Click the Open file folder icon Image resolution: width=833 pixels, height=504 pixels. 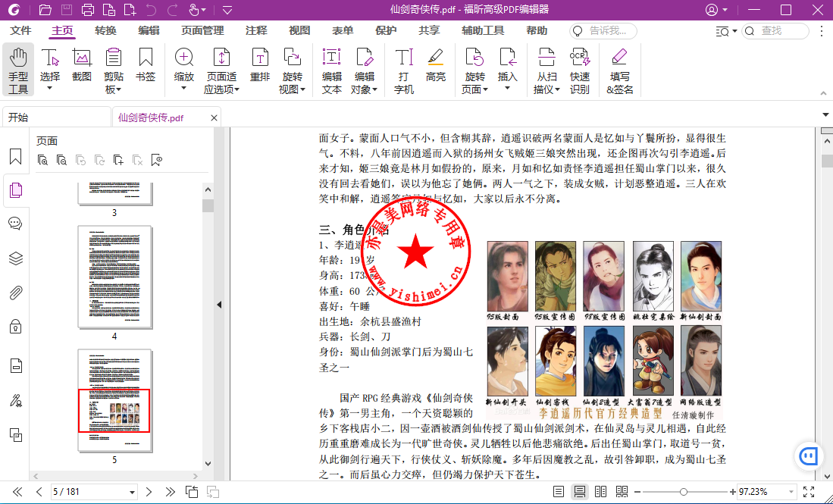(45, 10)
